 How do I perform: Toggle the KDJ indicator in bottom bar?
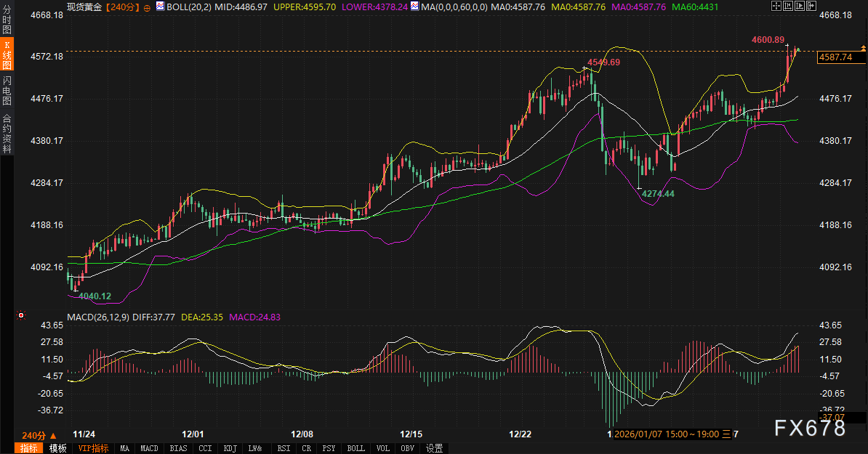pyautogui.click(x=230, y=448)
